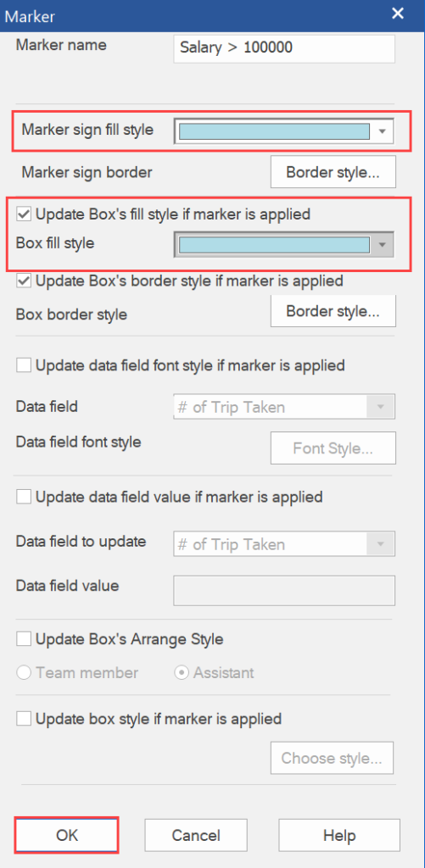Check Update Box's Arrange Style option
Viewport: 425px width, 868px height.
(24, 639)
